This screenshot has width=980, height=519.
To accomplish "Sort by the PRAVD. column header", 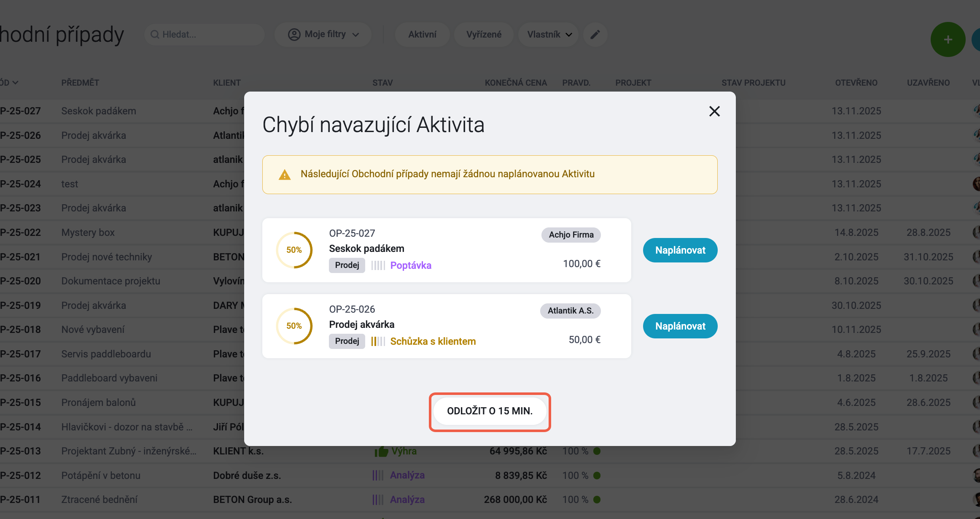I will 576,83.
